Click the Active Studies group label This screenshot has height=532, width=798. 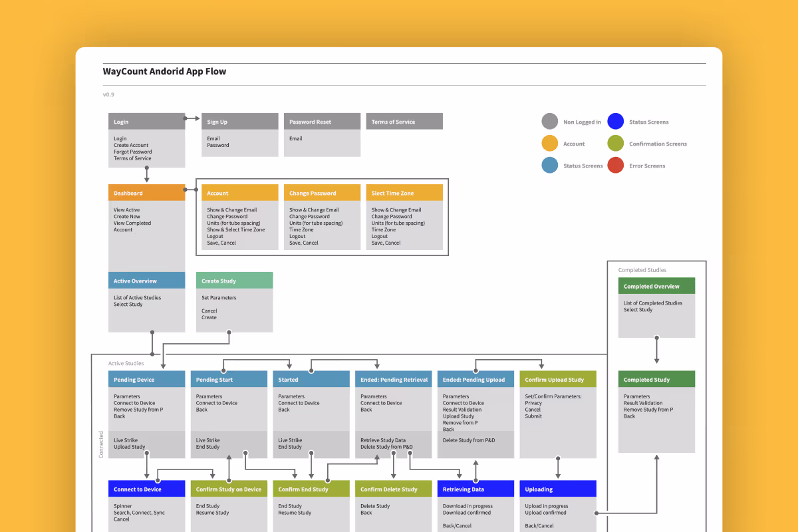(126, 364)
